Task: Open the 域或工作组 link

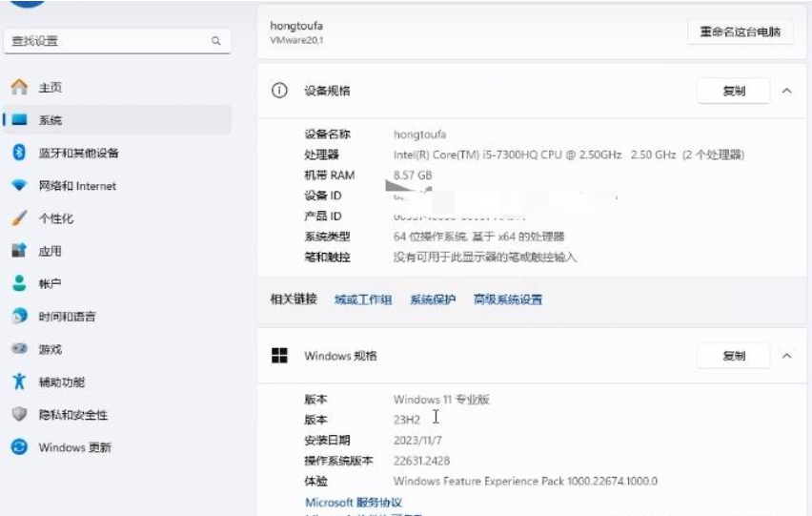Action: pyautogui.click(x=363, y=299)
